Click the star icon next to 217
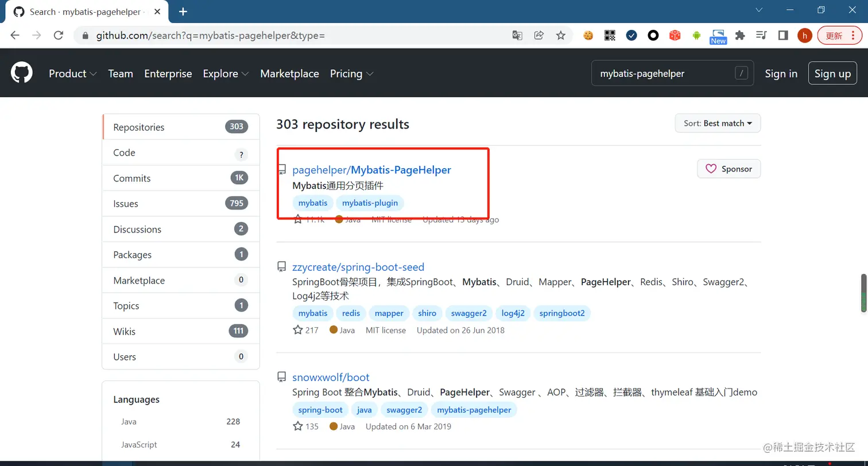The image size is (868, 466). click(297, 330)
